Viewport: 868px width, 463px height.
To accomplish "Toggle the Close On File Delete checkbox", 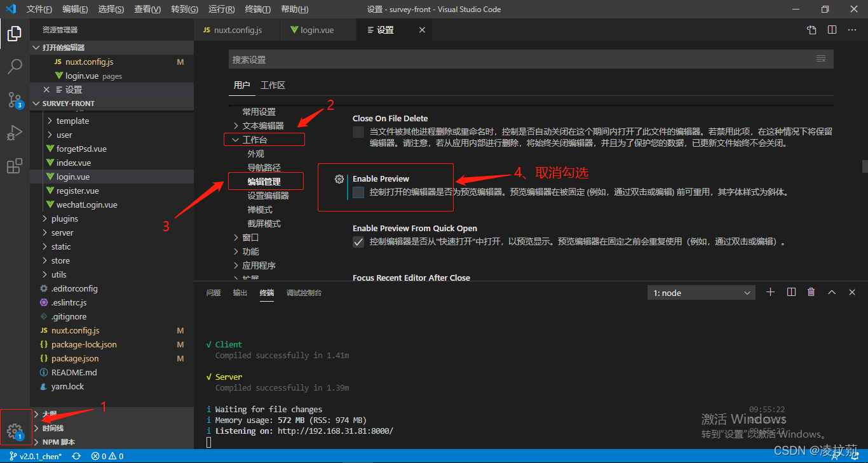I will (x=358, y=132).
